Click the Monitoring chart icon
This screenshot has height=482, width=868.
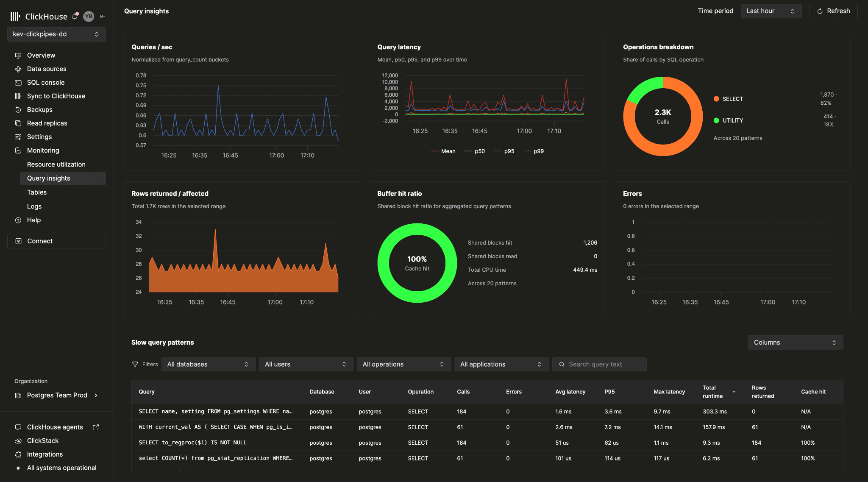coord(18,150)
